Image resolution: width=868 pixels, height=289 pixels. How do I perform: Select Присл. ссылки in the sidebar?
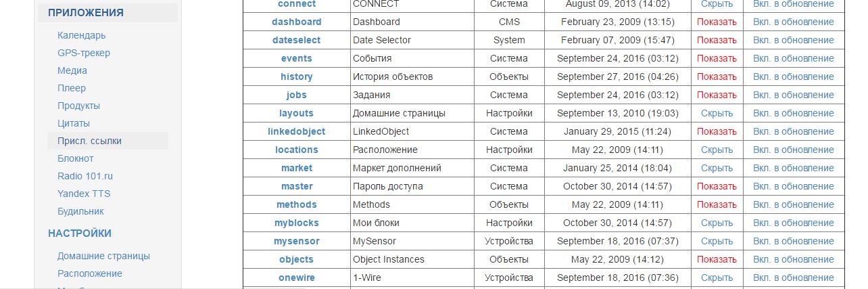point(89,141)
